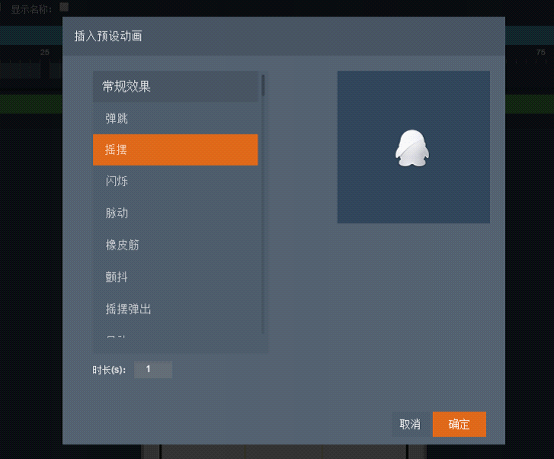Click the penguin icon in preview
This screenshot has height=459, width=554.
tap(412, 148)
